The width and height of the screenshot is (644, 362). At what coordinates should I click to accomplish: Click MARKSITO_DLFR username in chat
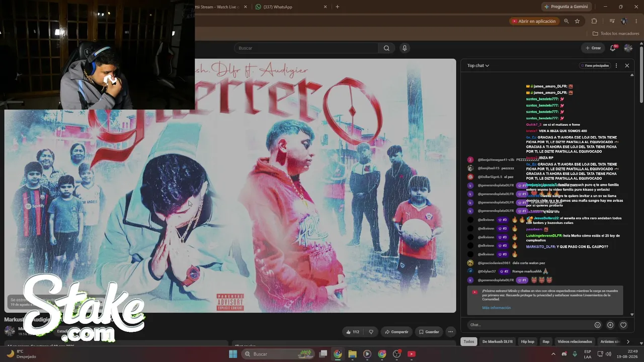tap(541, 247)
